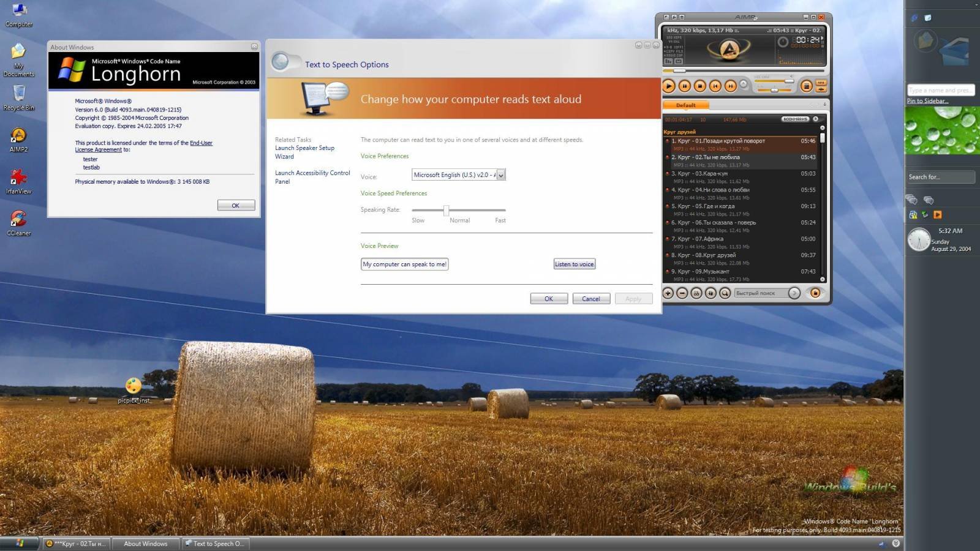
Task: Click the Listen to voice button
Action: pyautogui.click(x=575, y=264)
